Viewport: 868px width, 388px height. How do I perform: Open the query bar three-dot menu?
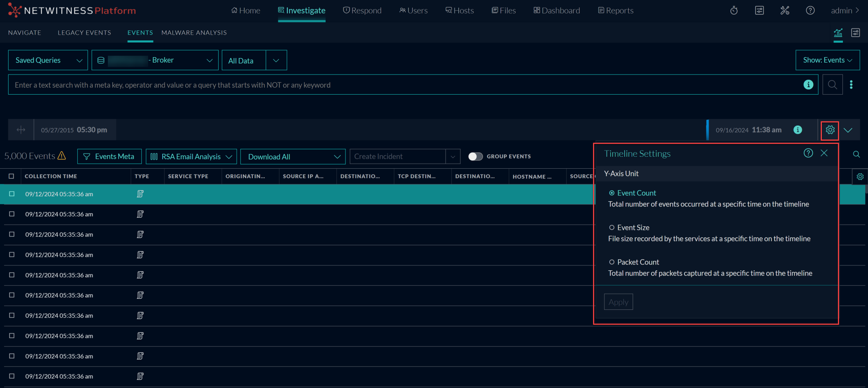click(x=851, y=85)
